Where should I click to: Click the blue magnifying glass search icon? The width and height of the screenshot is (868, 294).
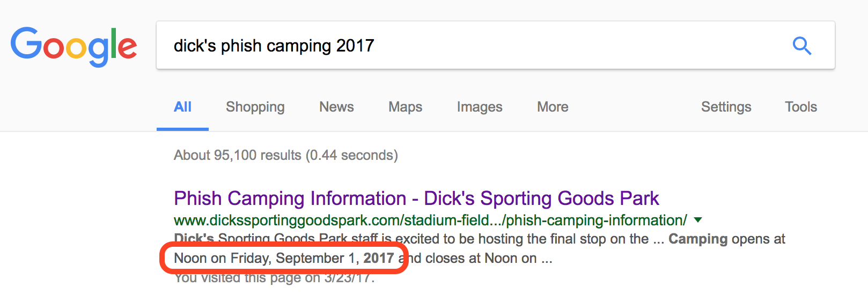point(801,46)
